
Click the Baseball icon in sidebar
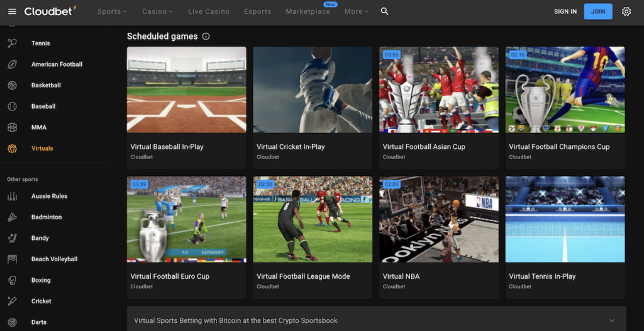(x=13, y=106)
